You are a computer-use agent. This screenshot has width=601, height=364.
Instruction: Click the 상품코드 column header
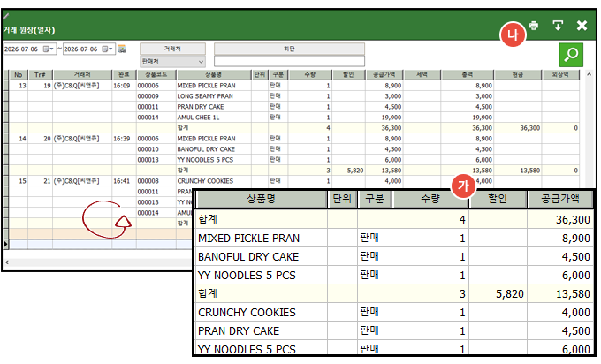coord(156,74)
